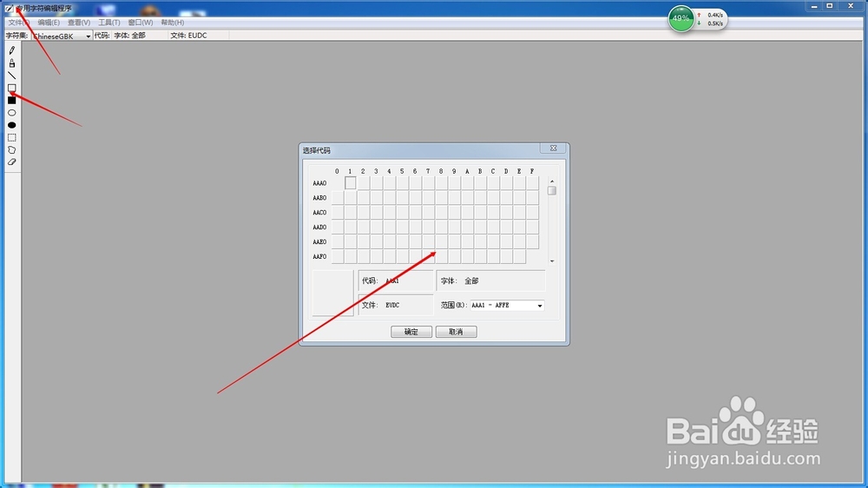868x488 pixels.
Task: Click the AAD0 row label
Action: (319, 228)
